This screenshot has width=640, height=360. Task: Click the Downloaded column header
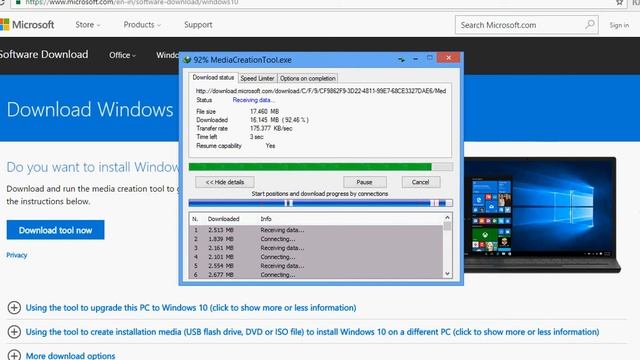223,219
